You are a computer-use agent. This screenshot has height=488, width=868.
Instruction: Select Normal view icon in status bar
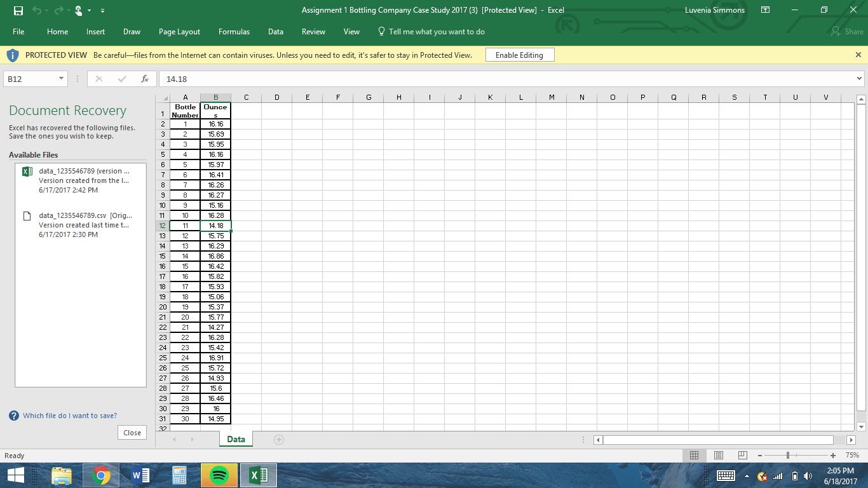(x=695, y=455)
